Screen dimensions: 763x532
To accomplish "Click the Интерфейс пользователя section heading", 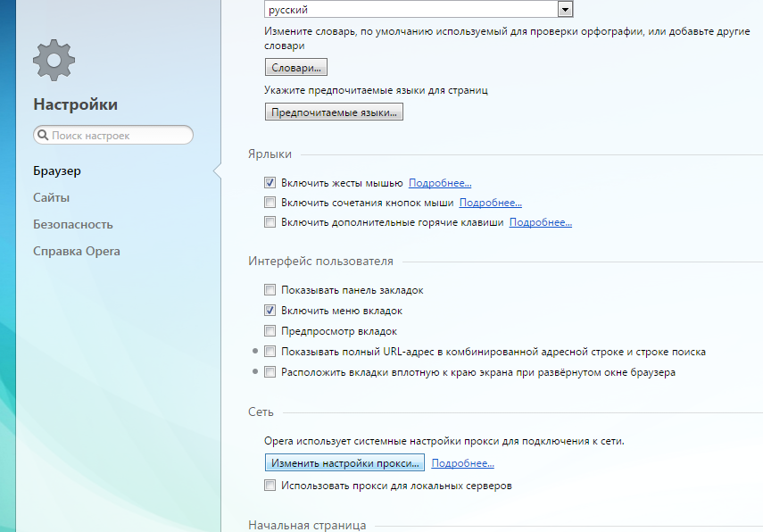I will pos(320,262).
